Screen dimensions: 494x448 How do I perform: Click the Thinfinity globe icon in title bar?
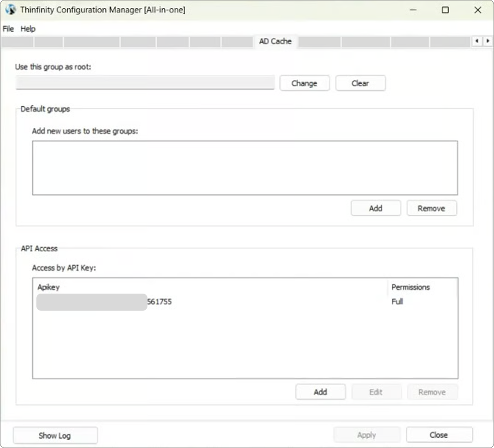point(10,10)
